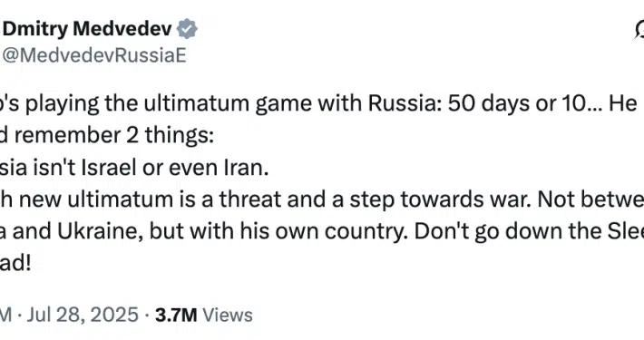Open Dmitry Medvedev's profile via display name
Screen dimensions: 644x340
pos(87,29)
